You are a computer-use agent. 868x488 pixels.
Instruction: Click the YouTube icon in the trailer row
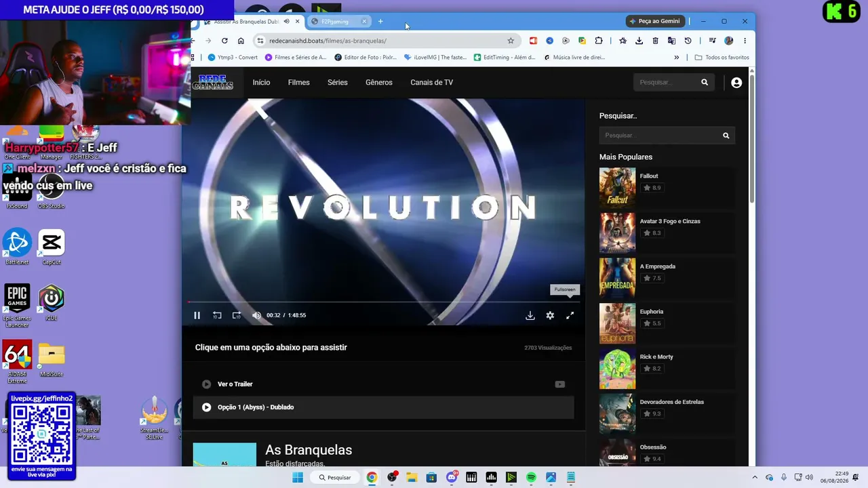point(559,384)
